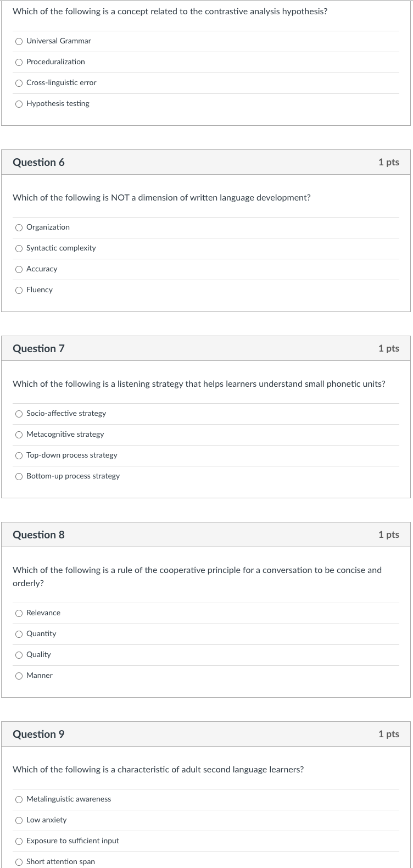Select the Universal Grammar answer option
The height and width of the screenshot is (868, 413).
pos(19,41)
